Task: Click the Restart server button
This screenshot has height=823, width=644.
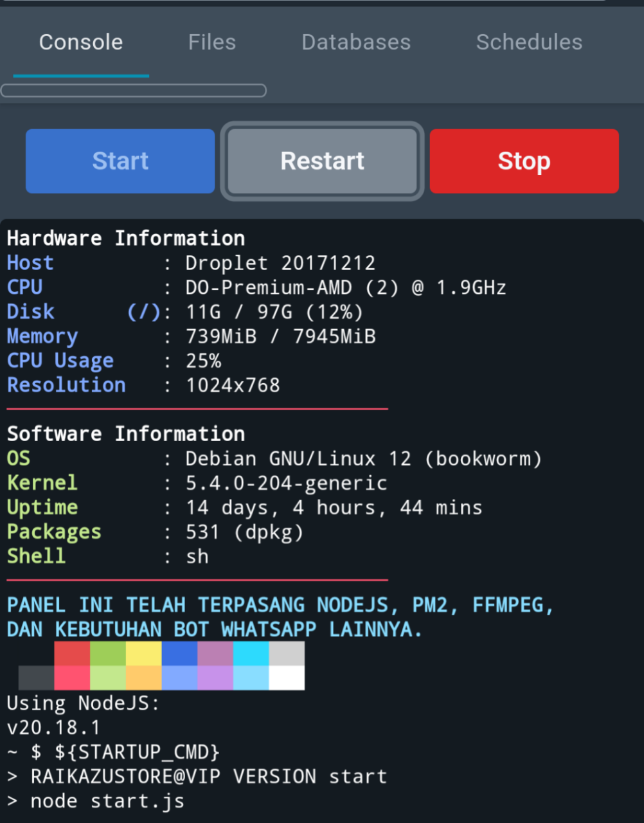Action: pos(322,161)
